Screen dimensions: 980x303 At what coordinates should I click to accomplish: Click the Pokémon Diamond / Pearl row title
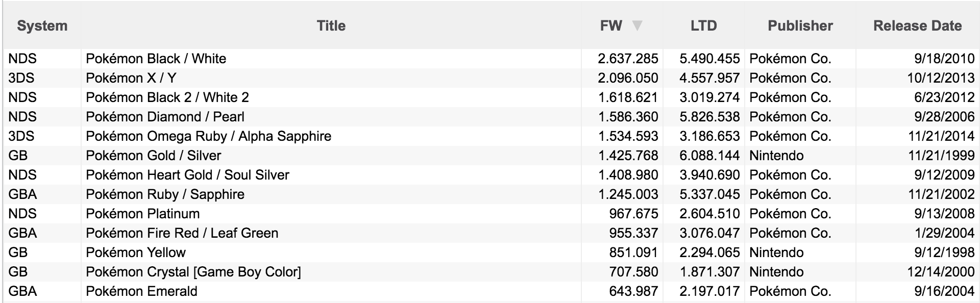(331, 117)
